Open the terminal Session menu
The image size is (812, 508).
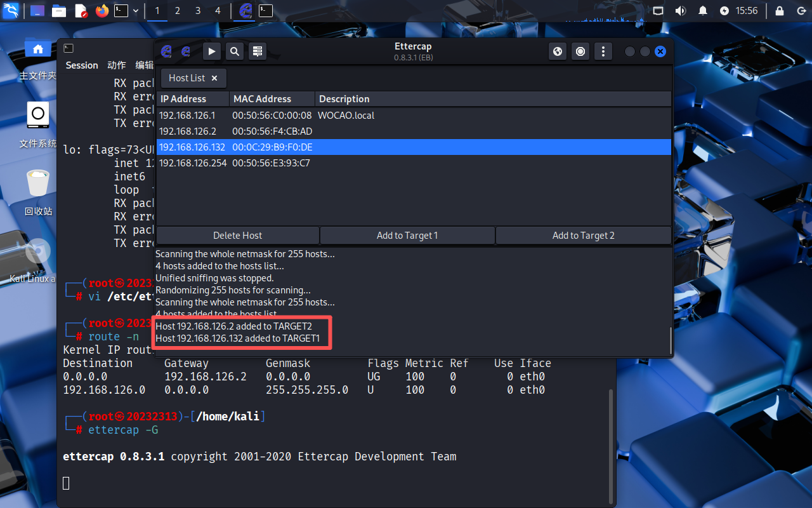[x=82, y=65]
